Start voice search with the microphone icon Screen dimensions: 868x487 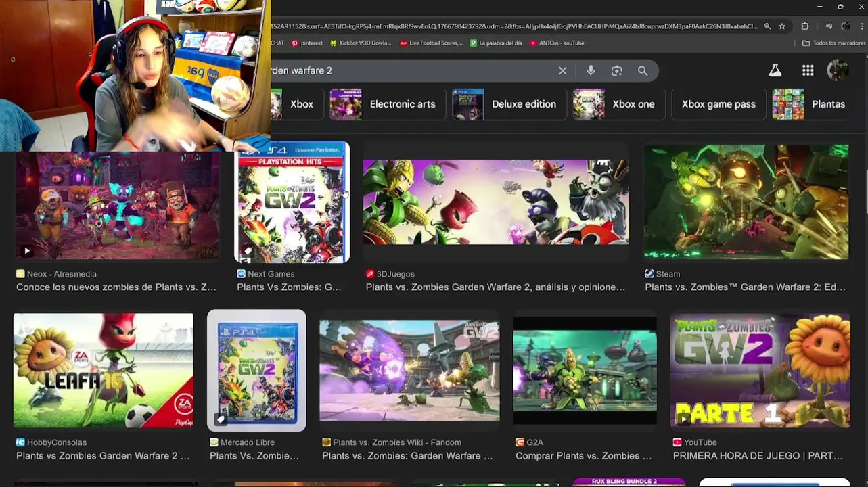[591, 70]
